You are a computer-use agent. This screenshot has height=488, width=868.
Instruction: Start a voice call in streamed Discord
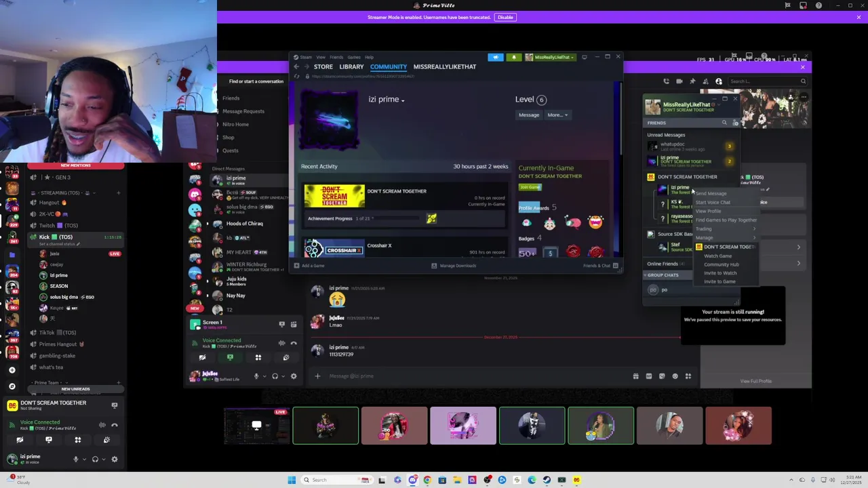tap(666, 81)
